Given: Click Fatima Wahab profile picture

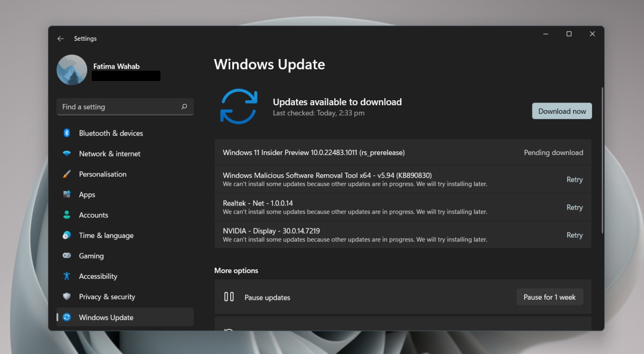Looking at the screenshot, I should [72, 70].
